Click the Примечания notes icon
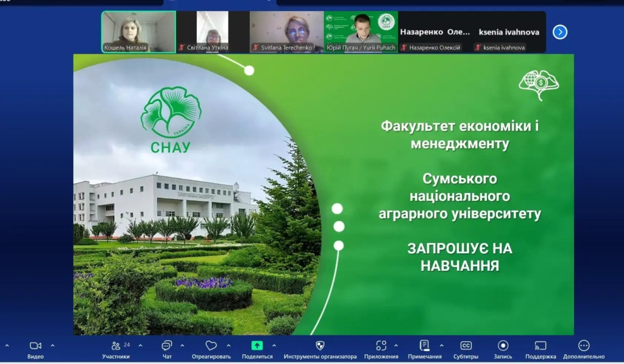The width and height of the screenshot is (624, 364). (425, 346)
